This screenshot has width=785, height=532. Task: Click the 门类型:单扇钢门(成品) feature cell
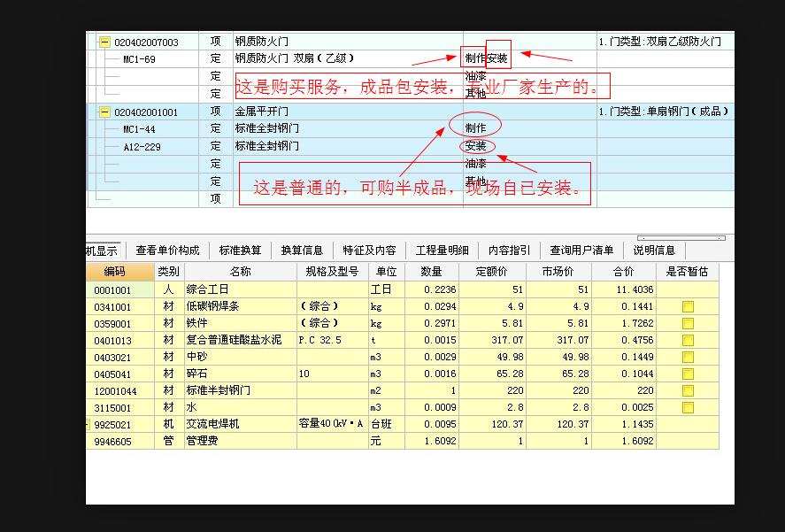[664, 112]
